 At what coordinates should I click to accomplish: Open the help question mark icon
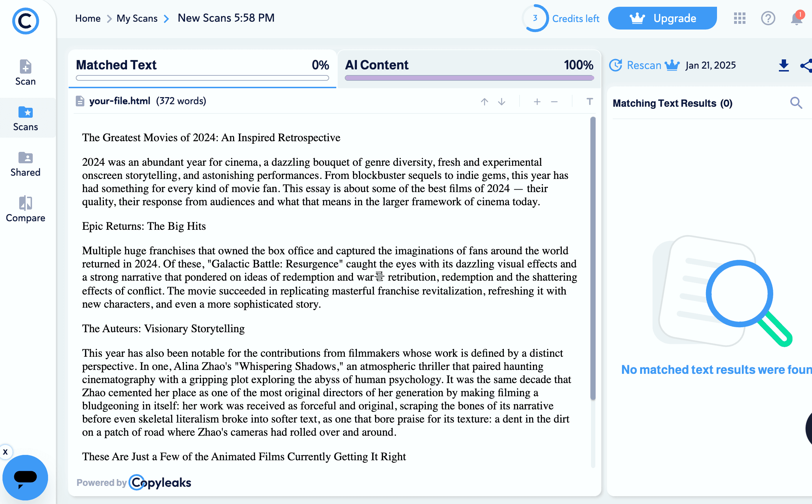(768, 18)
